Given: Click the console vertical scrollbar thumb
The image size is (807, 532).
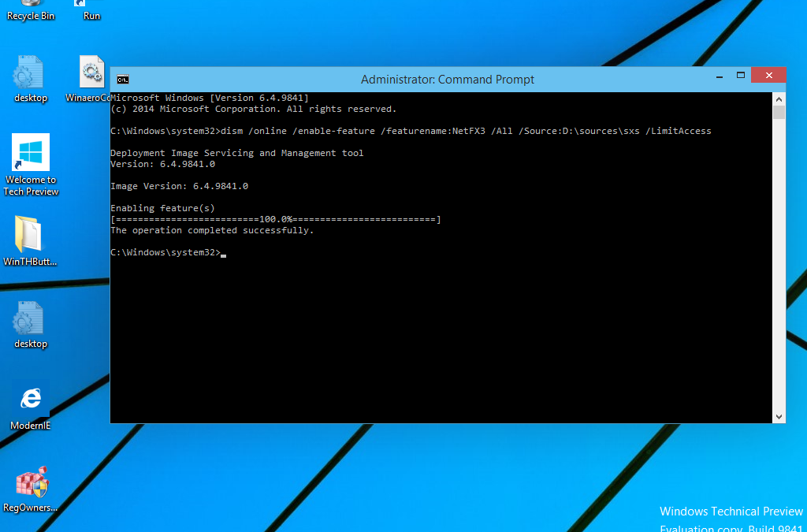Looking at the screenshot, I should click(x=779, y=113).
